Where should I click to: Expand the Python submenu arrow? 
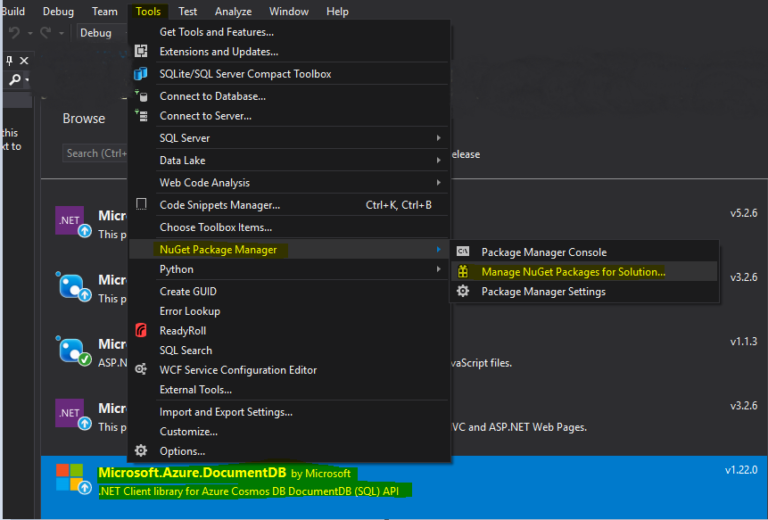click(438, 269)
